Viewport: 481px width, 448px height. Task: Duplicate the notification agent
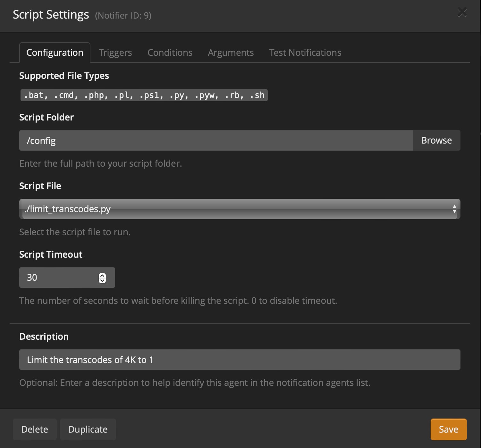pos(88,429)
